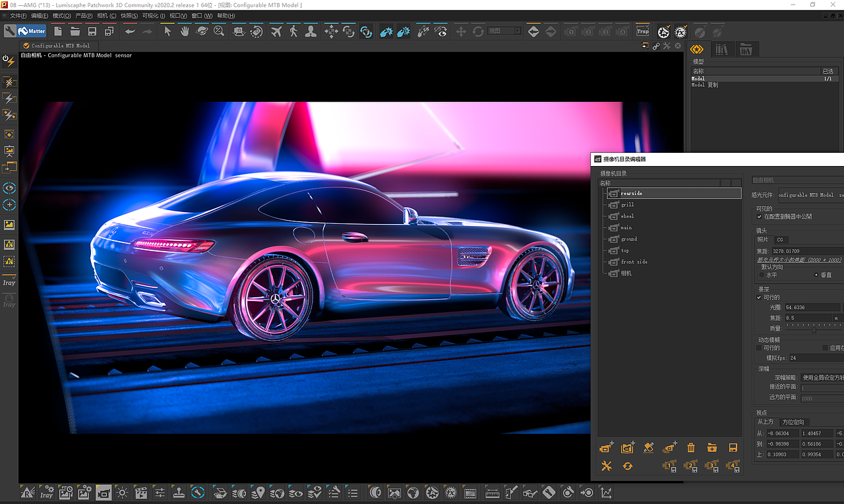Select the arrow pointer tool
Screen dimensions: 844x504
pyautogui.click(x=168, y=31)
